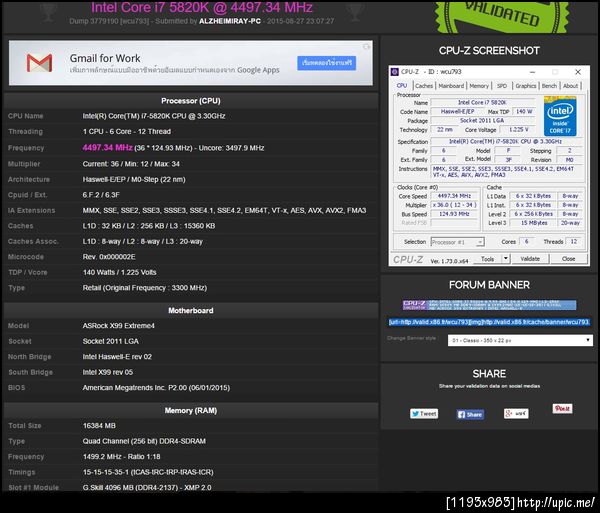
Task: Click the Twitter Tweet share button
Action: point(424,414)
